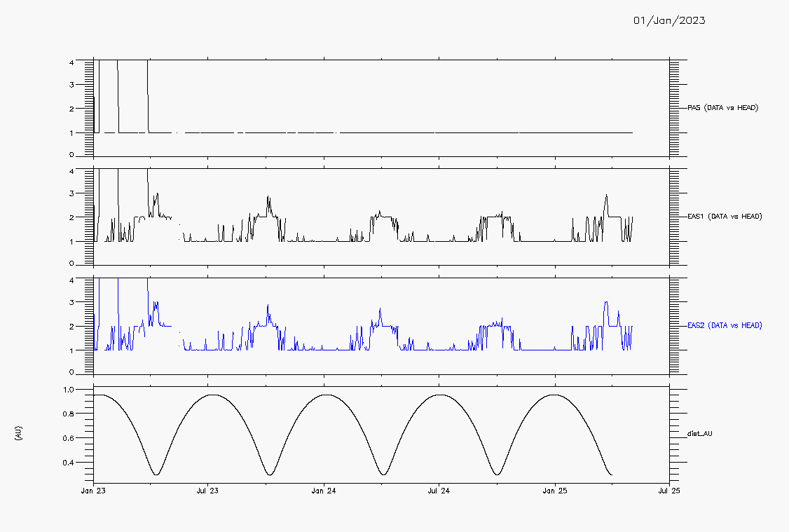Click the Jul 25 x-axis tick label
The image size is (789, 532).
coord(669,491)
